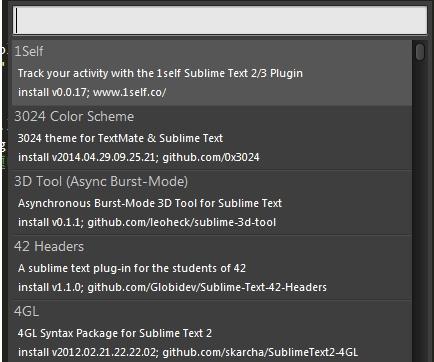Click the 4GL Syntax Package description
Image resolution: width=434 pixels, height=362 pixels.
coord(115,333)
